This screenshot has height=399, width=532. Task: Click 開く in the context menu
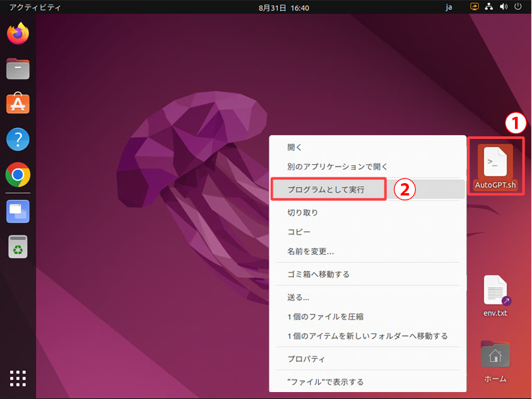coord(295,147)
